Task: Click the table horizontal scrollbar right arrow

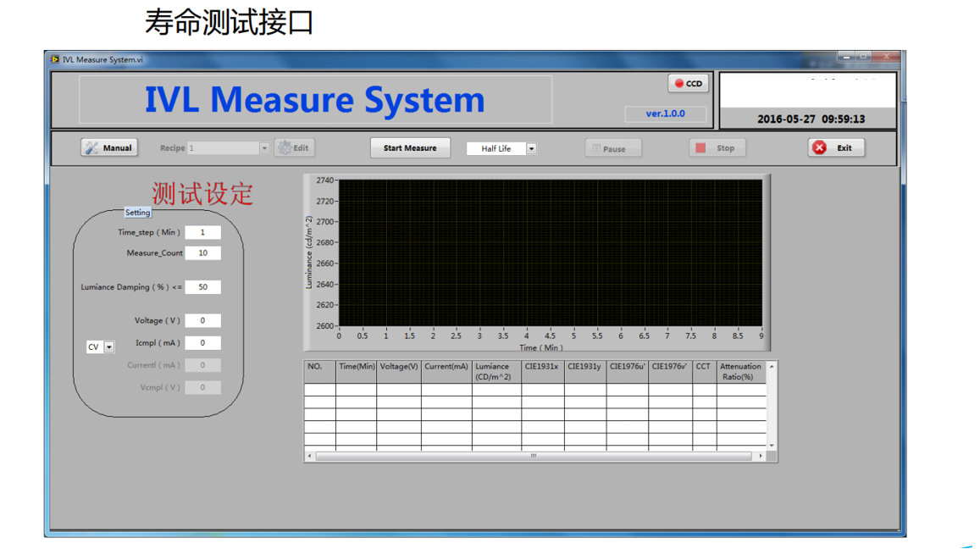Action: click(x=761, y=456)
